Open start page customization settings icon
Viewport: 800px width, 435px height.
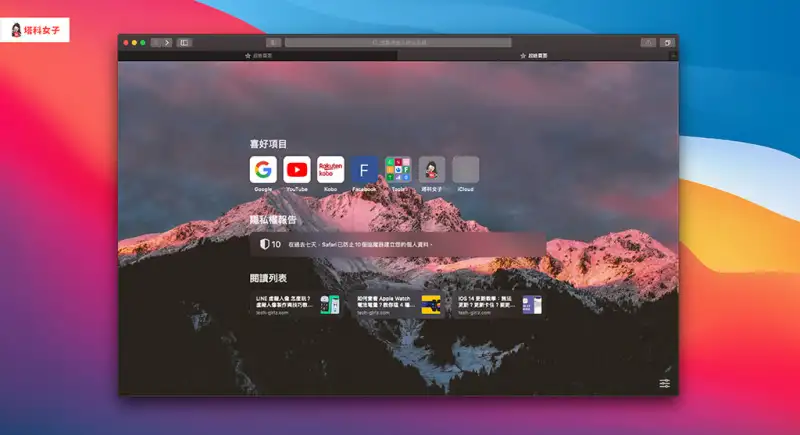[664, 383]
